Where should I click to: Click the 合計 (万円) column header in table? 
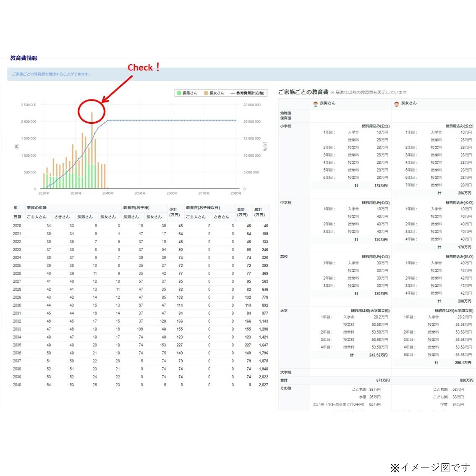point(242,212)
